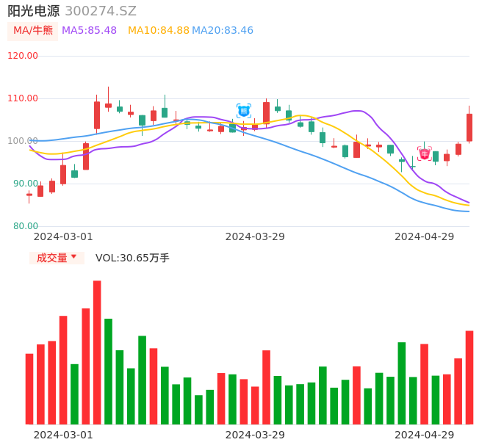Image resolution: width=504 pixels, height=445 pixels.
Task: Click the 阳光电源 stock name
Action: 33,11
